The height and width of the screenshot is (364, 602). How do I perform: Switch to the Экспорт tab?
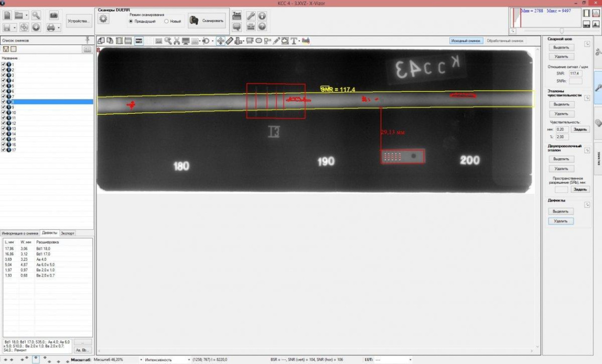coord(68,233)
